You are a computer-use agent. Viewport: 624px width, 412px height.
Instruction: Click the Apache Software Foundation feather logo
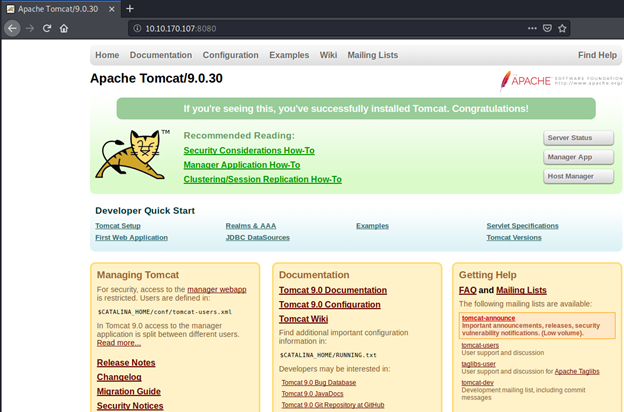coord(561,81)
